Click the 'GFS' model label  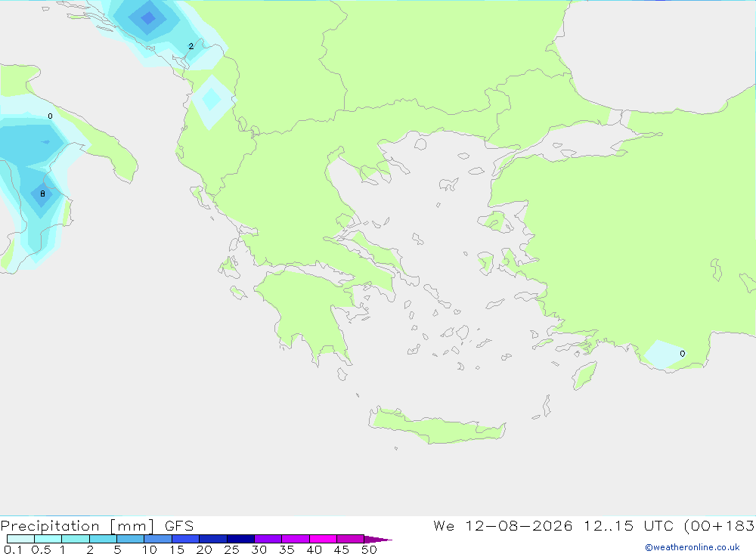[x=179, y=525]
